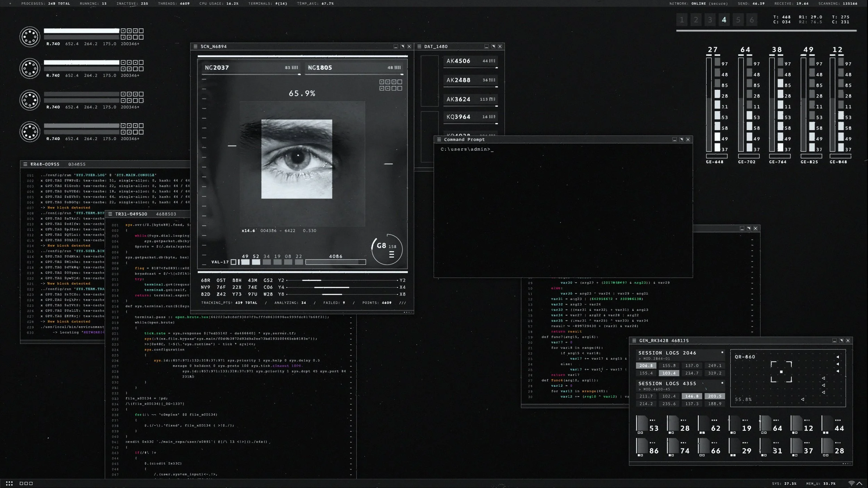Toggle the first VAL-17 checkbox square

tap(233, 262)
